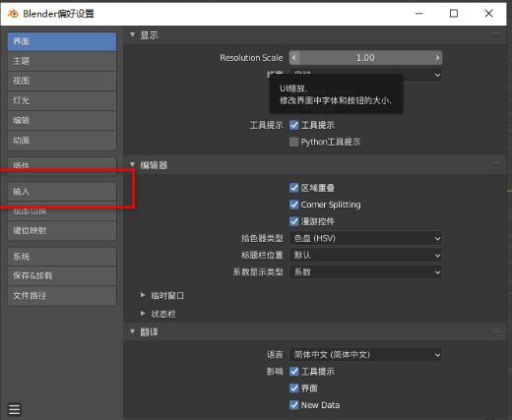Image resolution: width=512 pixels, height=420 pixels.
Task: Enable the Python工具提示 checkbox
Action: click(x=294, y=142)
